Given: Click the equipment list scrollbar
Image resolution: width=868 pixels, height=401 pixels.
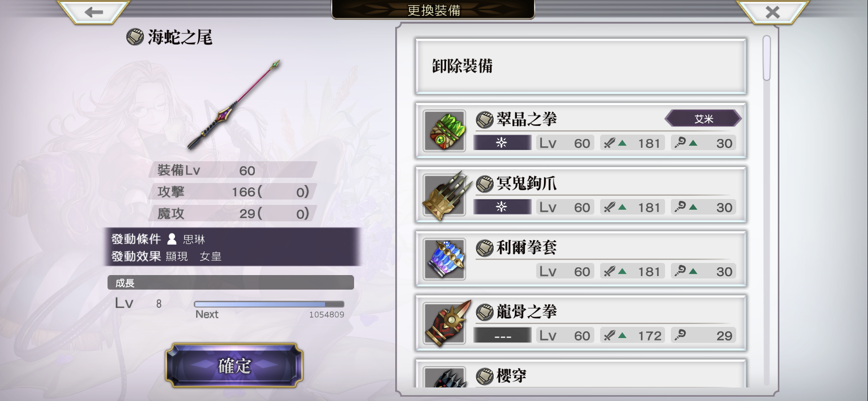Looking at the screenshot, I should (766, 58).
